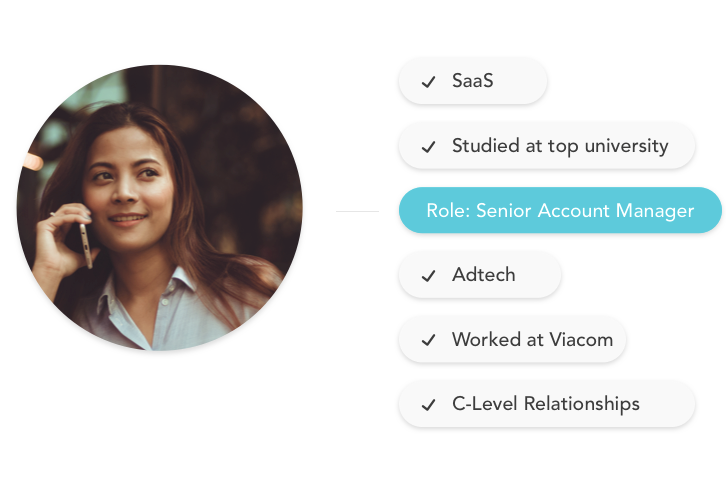The image size is (726, 491).
Task: Click the C-Level Relationships checkmark icon
Action: click(428, 405)
